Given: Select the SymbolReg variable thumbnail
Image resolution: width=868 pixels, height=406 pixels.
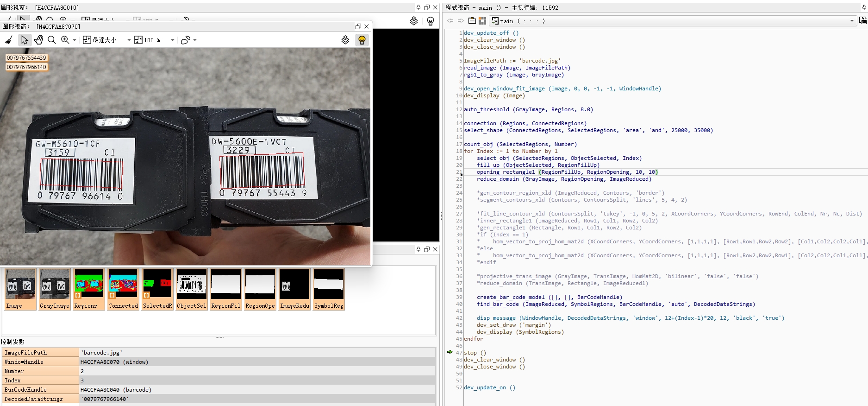Looking at the screenshot, I should pyautogui.click(x=329, y=289).
